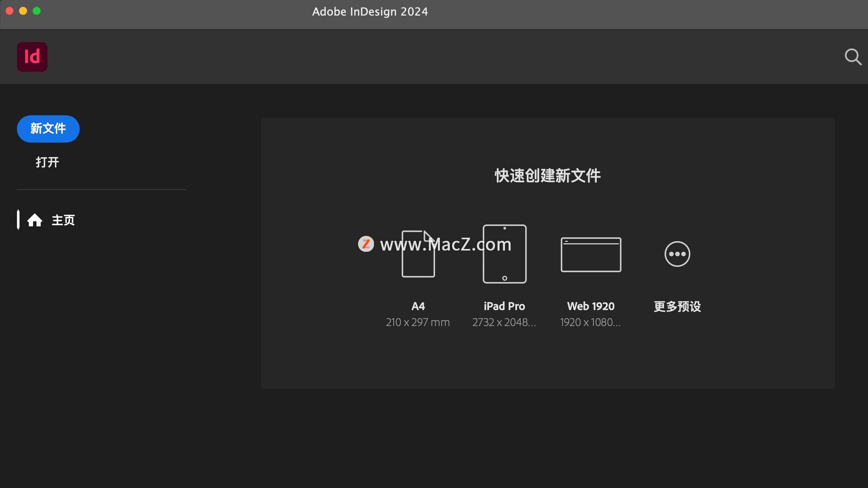The image size is (868, 488).
Task: Minimize the window with yellow button
Action: [x=23, y=11]
